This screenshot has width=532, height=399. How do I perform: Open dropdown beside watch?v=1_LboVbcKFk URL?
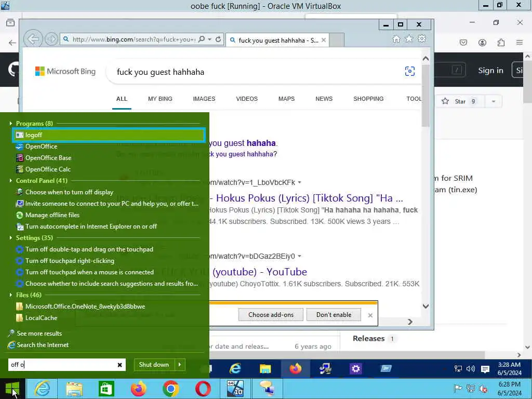click(300, 182)
